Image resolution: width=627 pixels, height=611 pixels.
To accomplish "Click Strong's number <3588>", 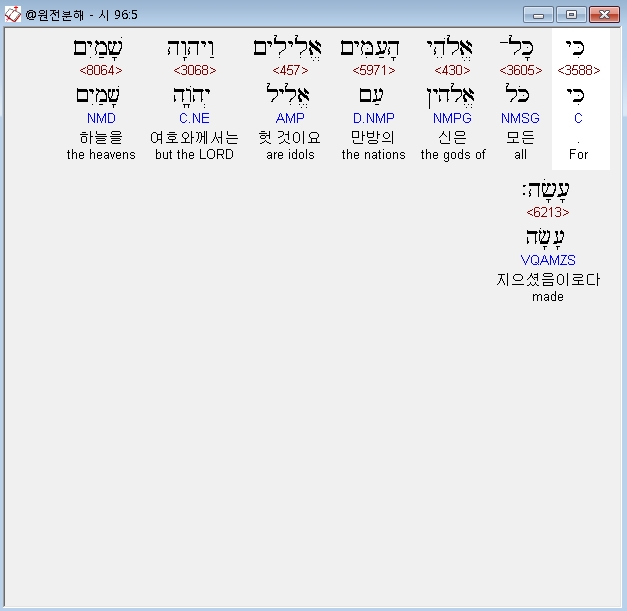I will pyautogui.click(x=579, y=70).
